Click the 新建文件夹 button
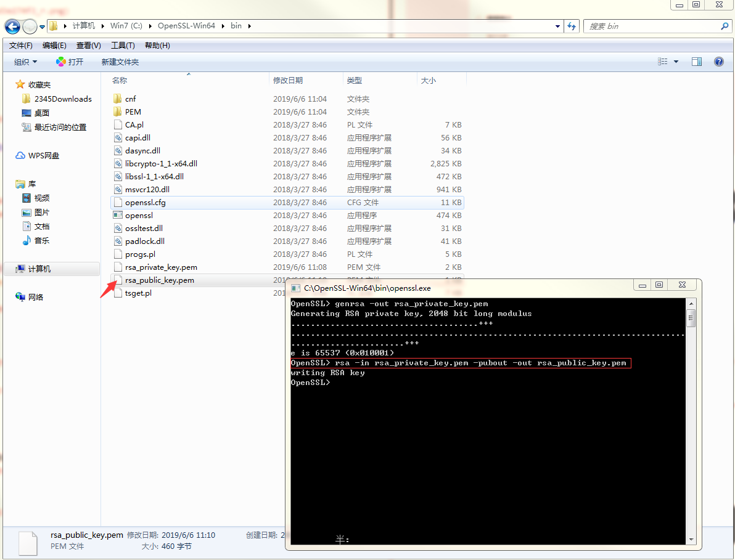Image resolution: width=735 pixels, height=560 pixels. tap(120, 62)
